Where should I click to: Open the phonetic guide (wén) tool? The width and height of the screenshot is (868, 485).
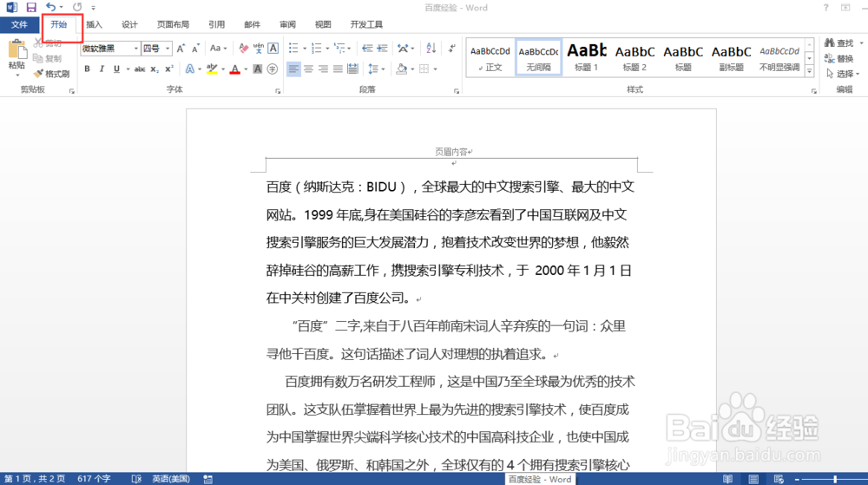click(x=258, y=49)
